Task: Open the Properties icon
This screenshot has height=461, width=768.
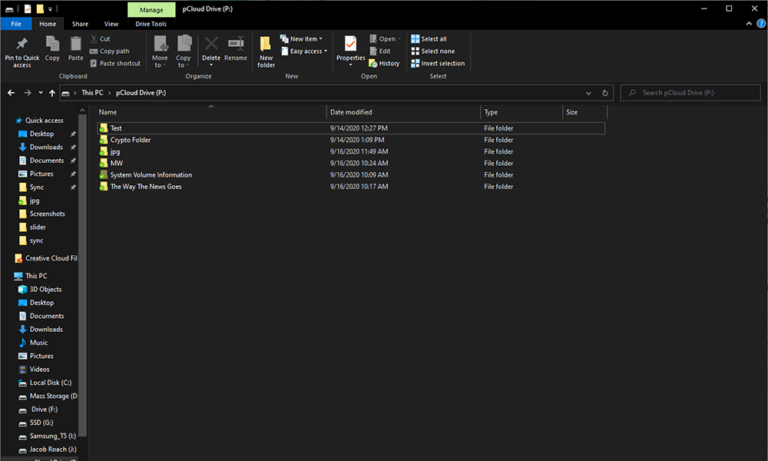Action: [350, 44]
